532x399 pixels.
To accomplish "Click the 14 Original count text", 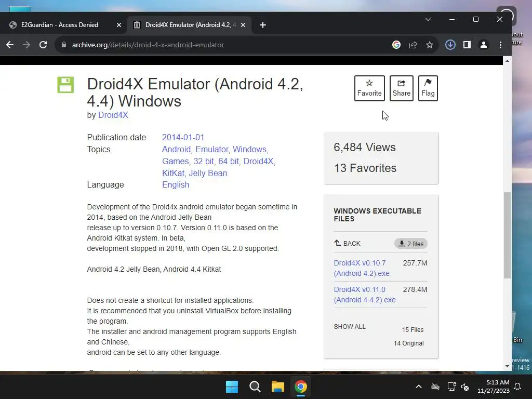I will tap(408, 343).
